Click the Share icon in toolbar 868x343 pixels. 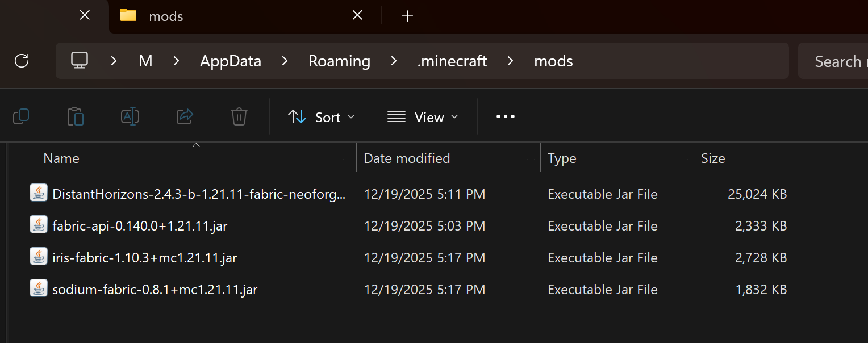coord(185,117)
